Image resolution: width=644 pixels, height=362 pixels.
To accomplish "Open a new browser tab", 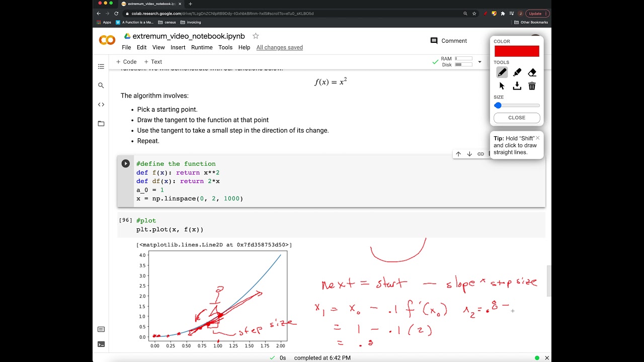I will [190, 4].
